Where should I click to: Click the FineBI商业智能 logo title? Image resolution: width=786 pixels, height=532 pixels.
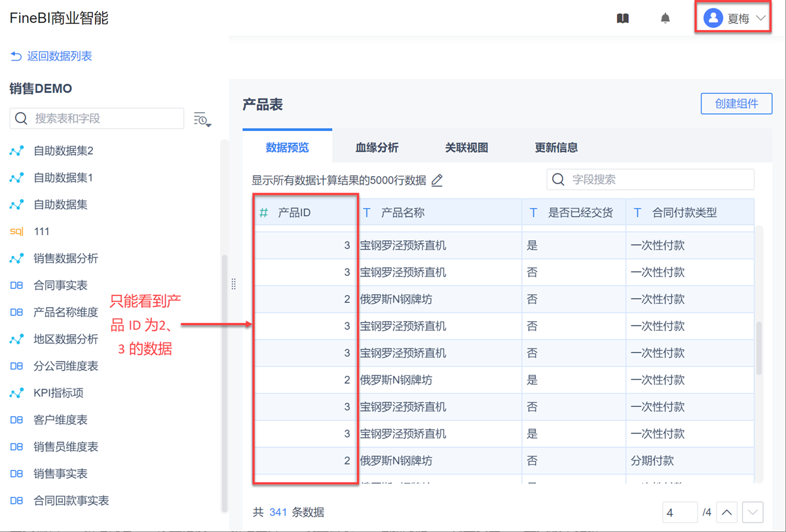(x=59, y=18)
